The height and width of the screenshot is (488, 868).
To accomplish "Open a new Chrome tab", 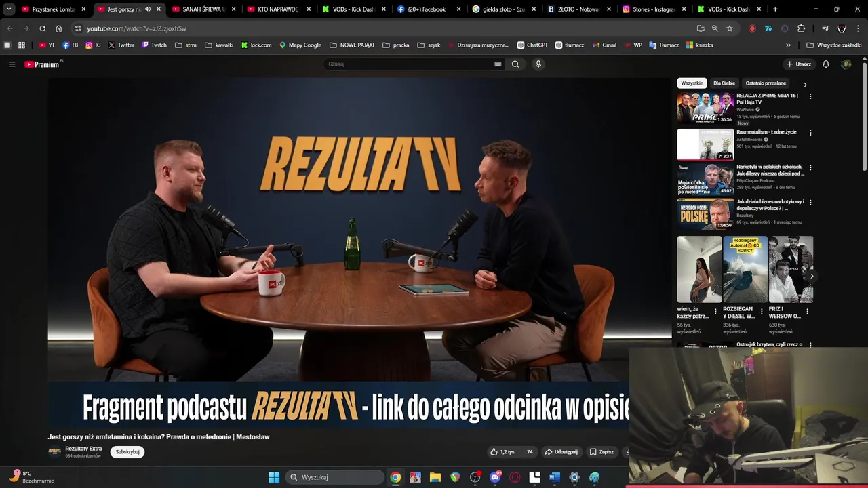I will tap(775, 9).
